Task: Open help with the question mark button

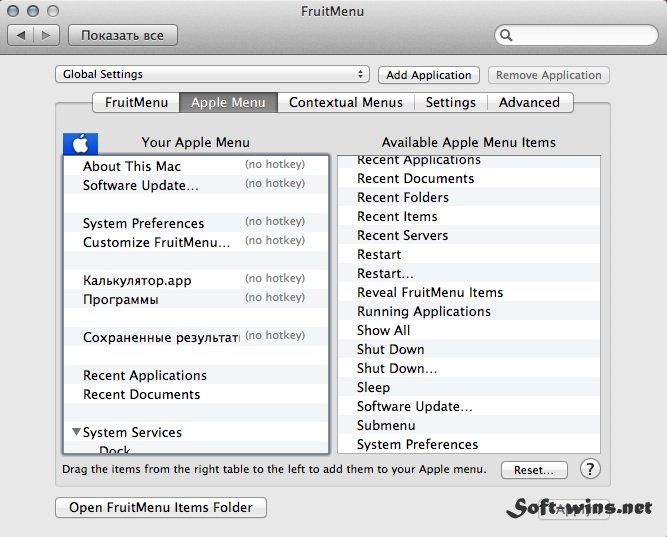Action: tap(590, 469)
